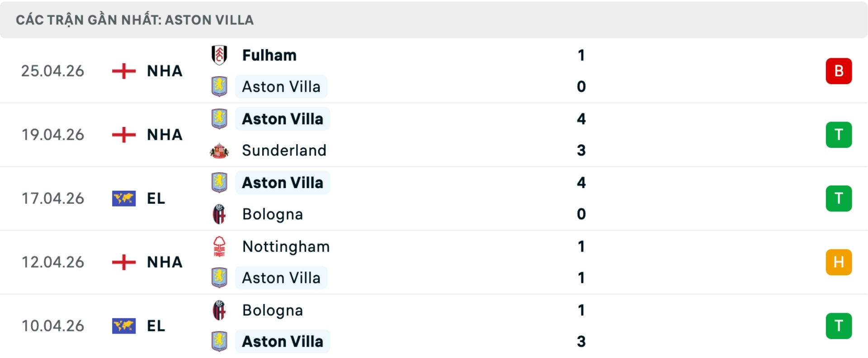Click EL league label on 10.04.26 row
Screen dimensions: 868x358
coord(156,326)
